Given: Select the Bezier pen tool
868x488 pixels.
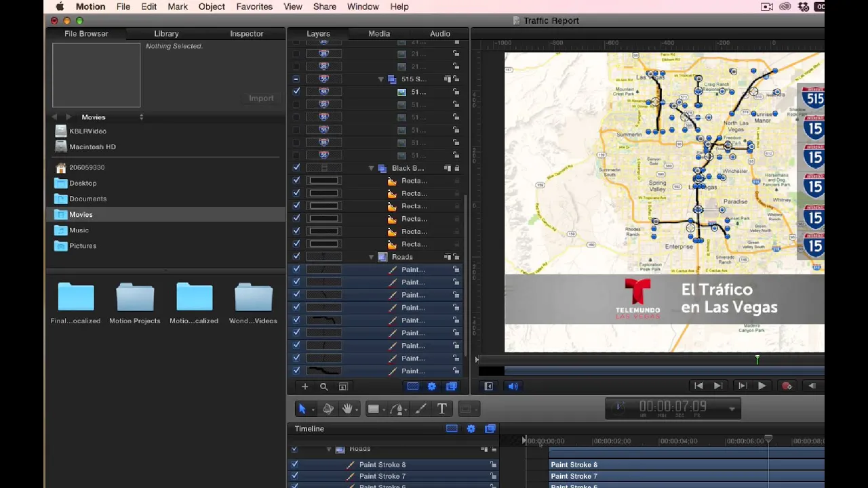Looking at the screenshot, I should click(397, 409).
